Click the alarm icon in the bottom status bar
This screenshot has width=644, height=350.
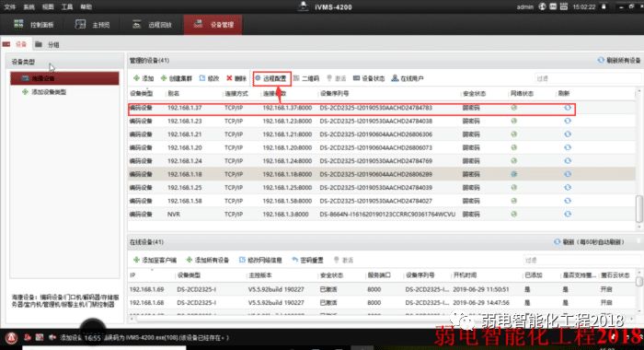[x=11, y=338]
